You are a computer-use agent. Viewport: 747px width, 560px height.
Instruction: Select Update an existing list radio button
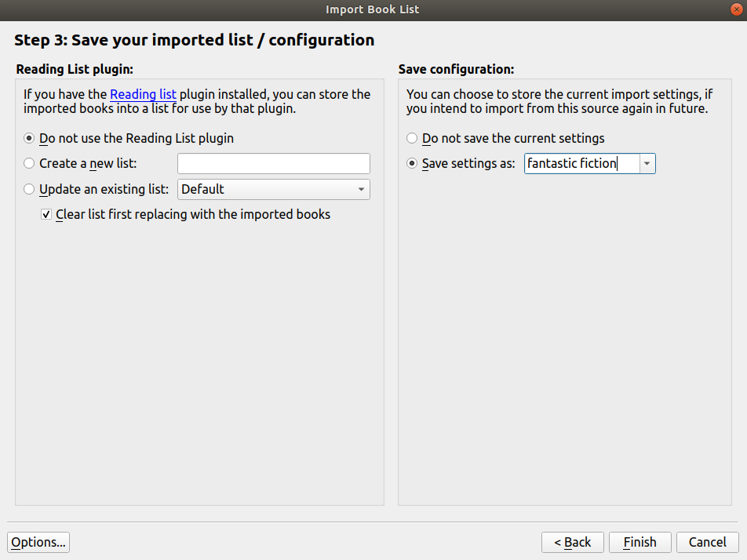tap(30, 189)
